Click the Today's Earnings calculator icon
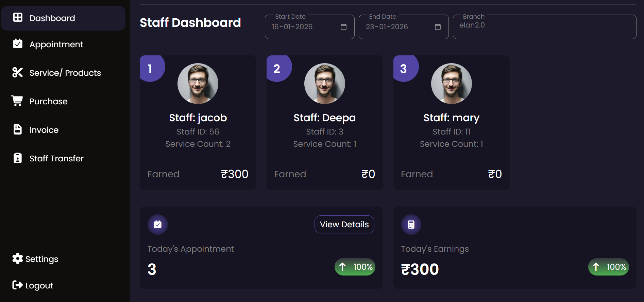The width and height of the screenshot is (644, 302). coord(411,225)
